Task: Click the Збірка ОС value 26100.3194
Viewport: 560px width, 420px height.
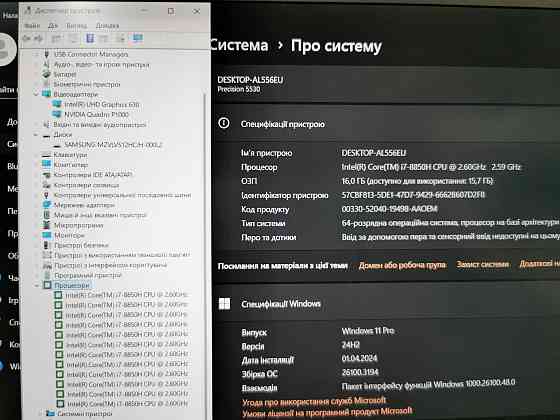Action: [360, 372]
